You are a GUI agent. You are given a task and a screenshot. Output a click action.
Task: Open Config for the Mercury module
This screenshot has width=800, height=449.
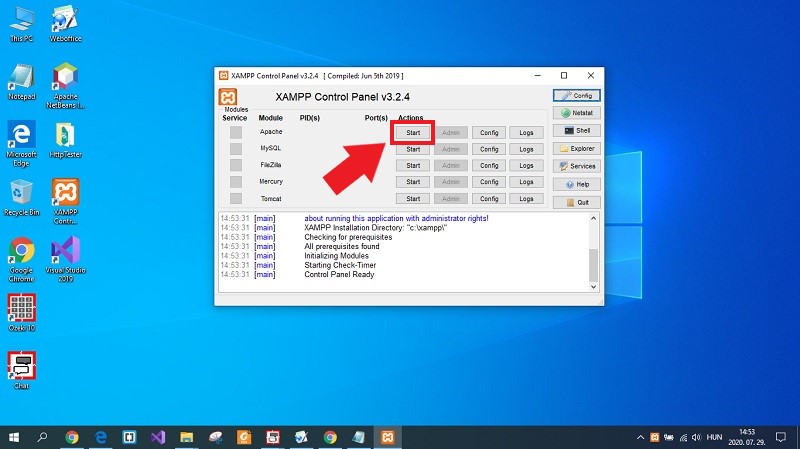point(489,182)
